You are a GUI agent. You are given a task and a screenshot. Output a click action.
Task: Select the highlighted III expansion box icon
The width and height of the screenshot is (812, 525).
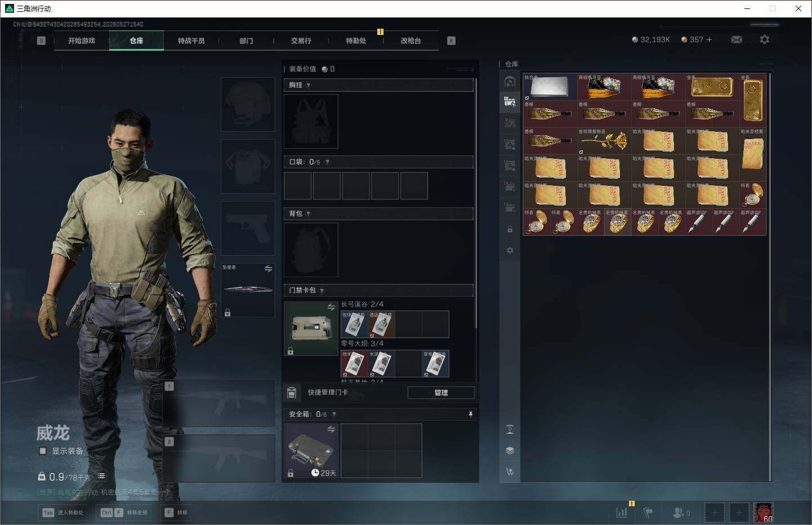pos(510,102)
